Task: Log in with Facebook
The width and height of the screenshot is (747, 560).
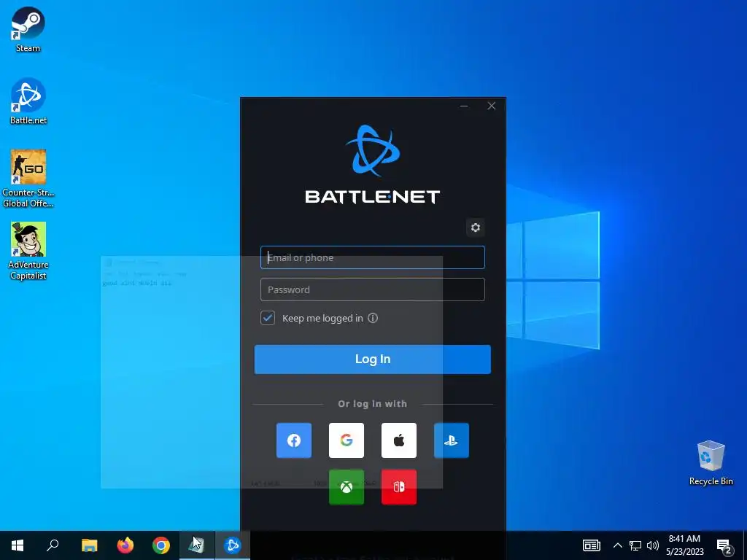Action: point(294,440)
